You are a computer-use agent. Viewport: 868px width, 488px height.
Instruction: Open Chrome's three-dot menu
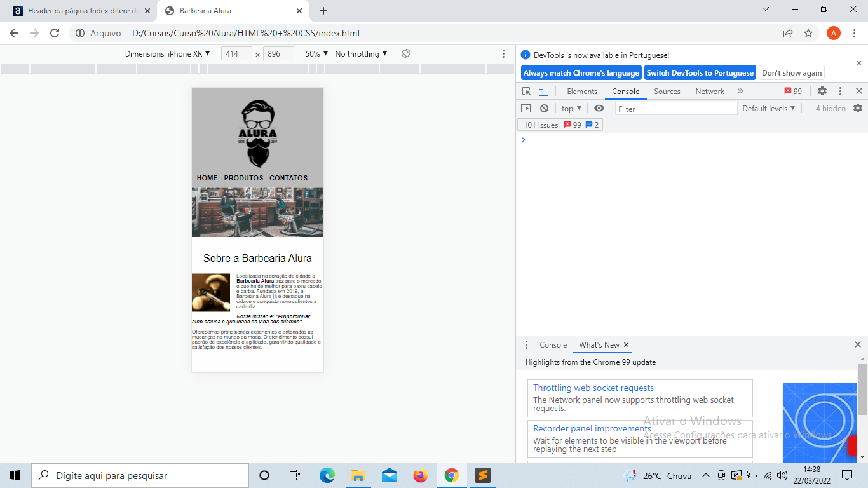[x=855, y=33]
